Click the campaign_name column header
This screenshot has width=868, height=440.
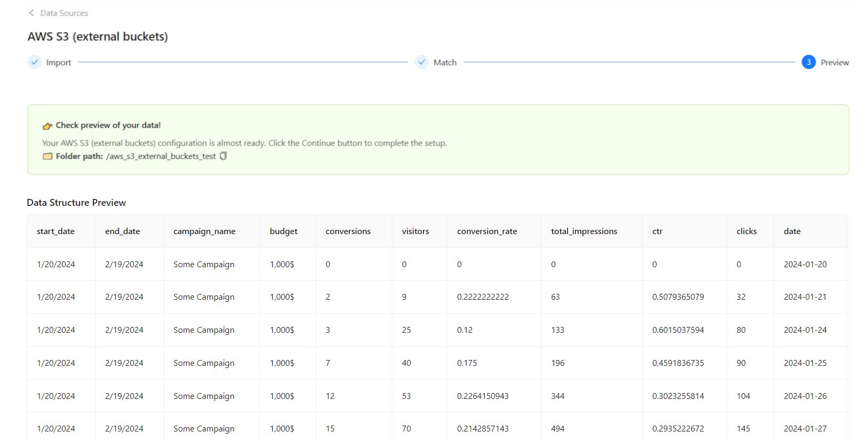tap(204, 231)
